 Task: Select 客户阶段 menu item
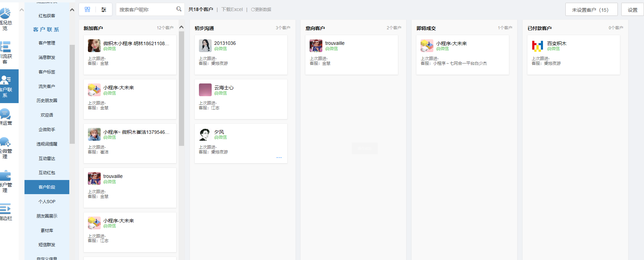click(x=47, y=187)
